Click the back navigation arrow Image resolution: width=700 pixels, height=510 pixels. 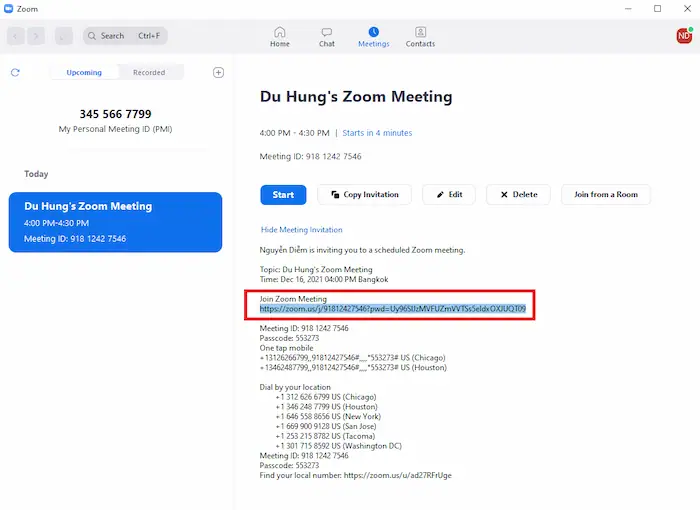click(17, 36)
